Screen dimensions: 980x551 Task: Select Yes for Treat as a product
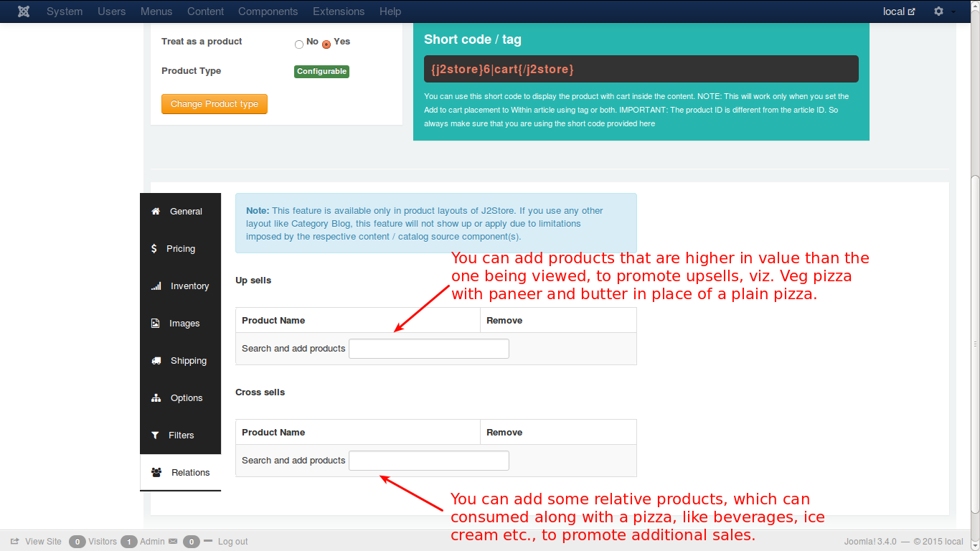tap(326, 44)
